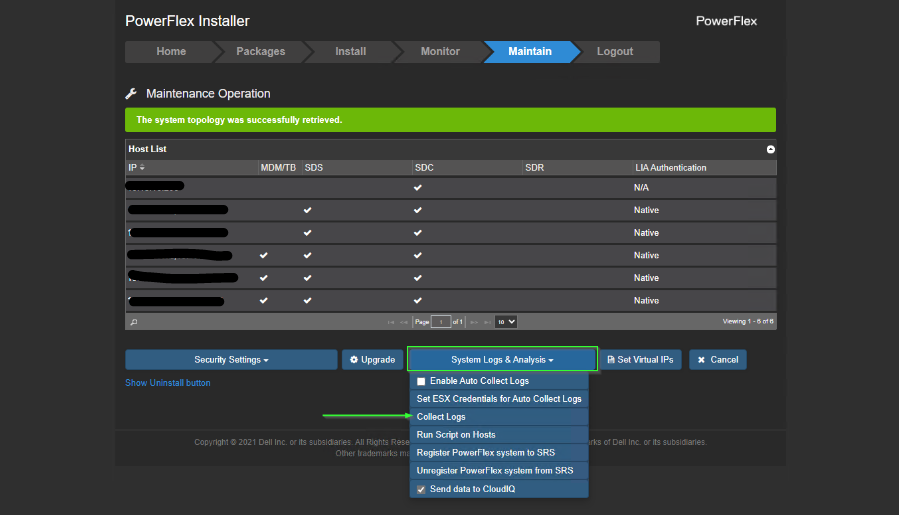
Task: Uncheck Send data to CloudIQ
Action: point(421,489)
